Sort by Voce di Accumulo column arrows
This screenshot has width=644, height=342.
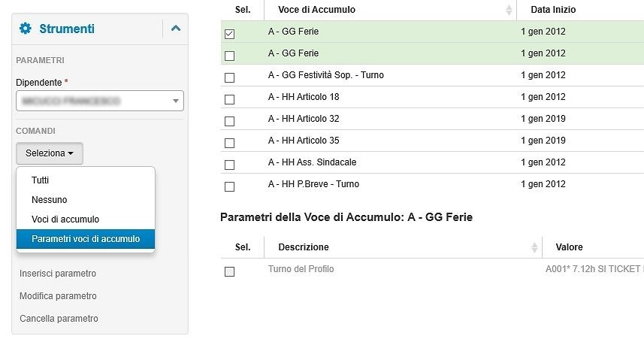tap(509, 10)
